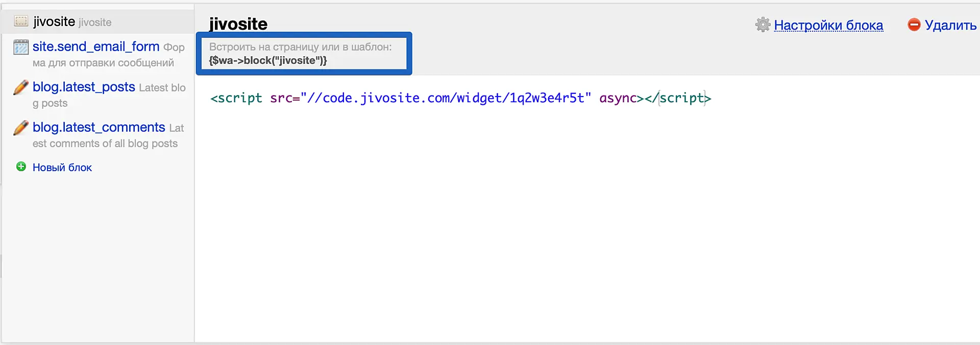980x345 pixels.
Task: Click the site.send_email_form form icon
Action: [x=21, y=47]
